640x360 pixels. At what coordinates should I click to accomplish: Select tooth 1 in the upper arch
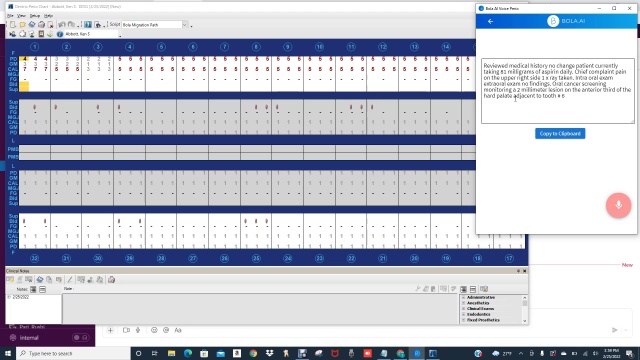(x=35, y=47)
